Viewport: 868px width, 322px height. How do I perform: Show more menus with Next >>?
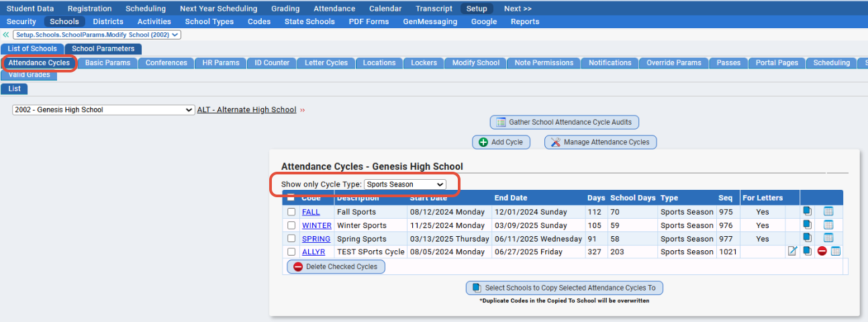518,9
